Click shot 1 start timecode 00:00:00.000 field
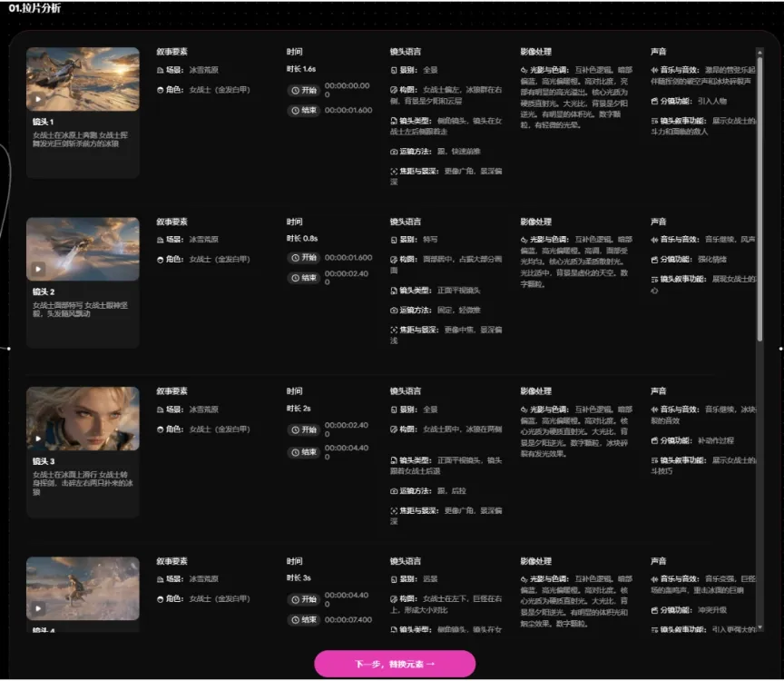 point(347,90)
